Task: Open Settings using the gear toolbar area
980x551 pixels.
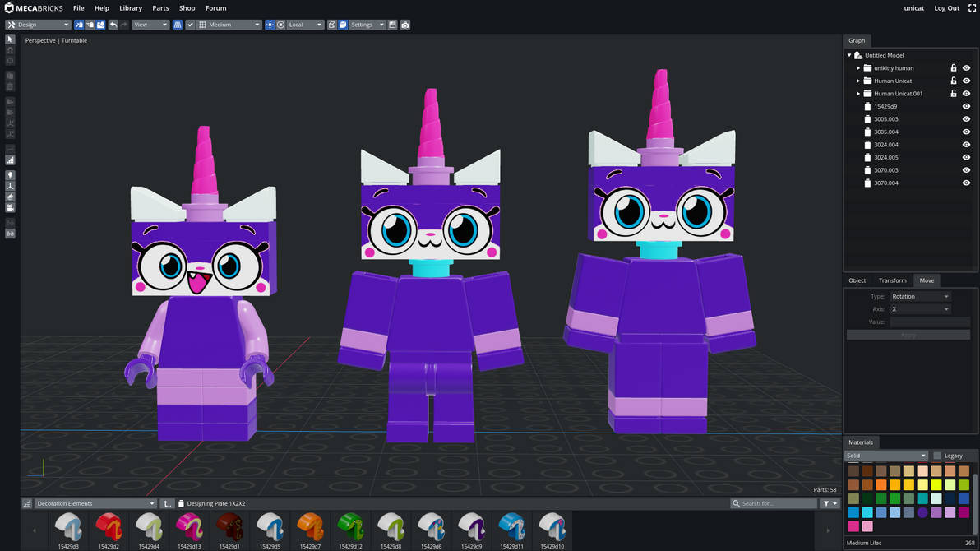Action: click(365, 25)
